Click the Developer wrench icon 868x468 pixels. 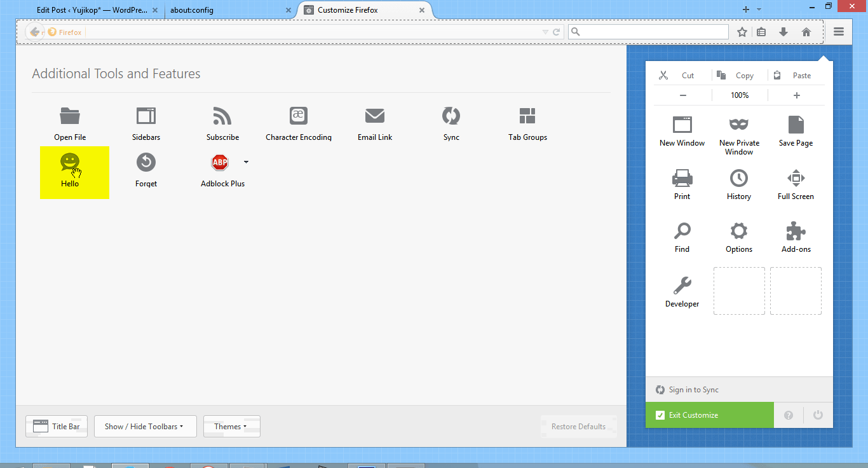[682, 285]
